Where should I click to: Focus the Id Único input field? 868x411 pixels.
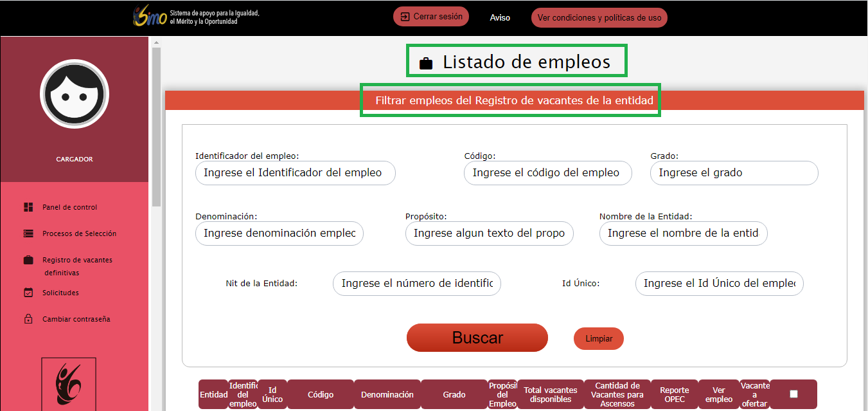(x=719, y=284)
